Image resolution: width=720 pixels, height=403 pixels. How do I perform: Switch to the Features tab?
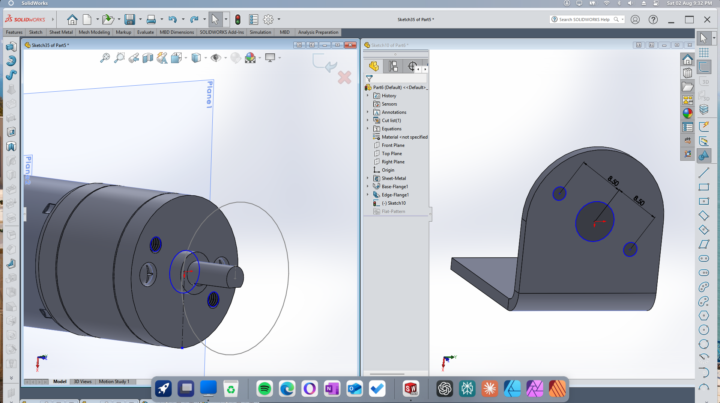pos(14,32)
